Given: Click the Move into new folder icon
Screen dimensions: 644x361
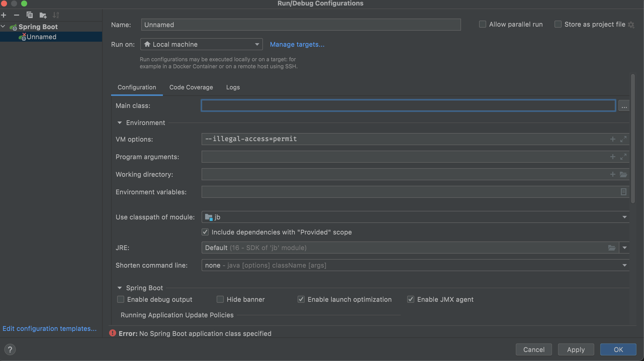Looking at the screenshot, I should [x=43, y=15].
